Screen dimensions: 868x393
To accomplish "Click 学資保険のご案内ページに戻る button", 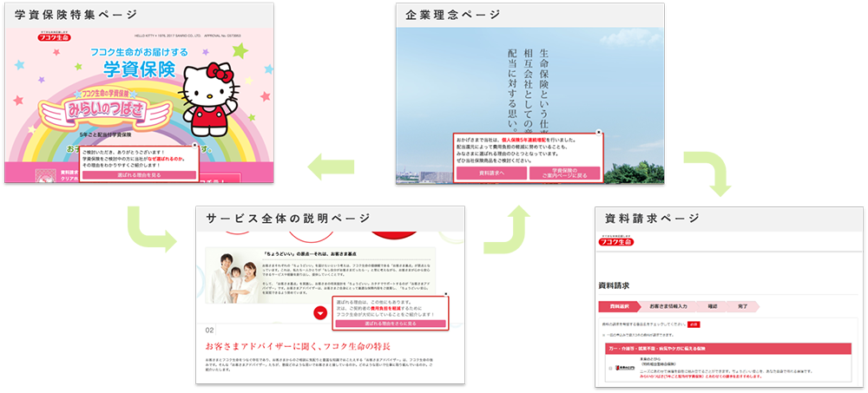I will click(565, 174).
